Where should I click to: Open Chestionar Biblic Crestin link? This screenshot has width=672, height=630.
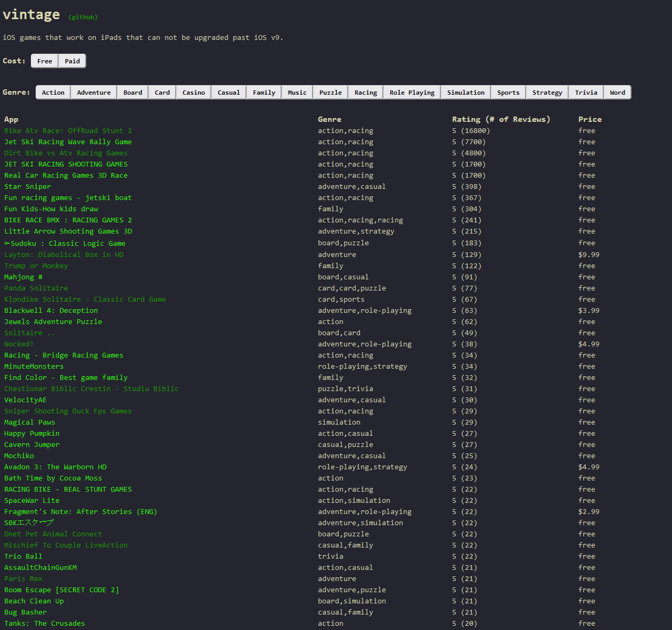point(92,389)
